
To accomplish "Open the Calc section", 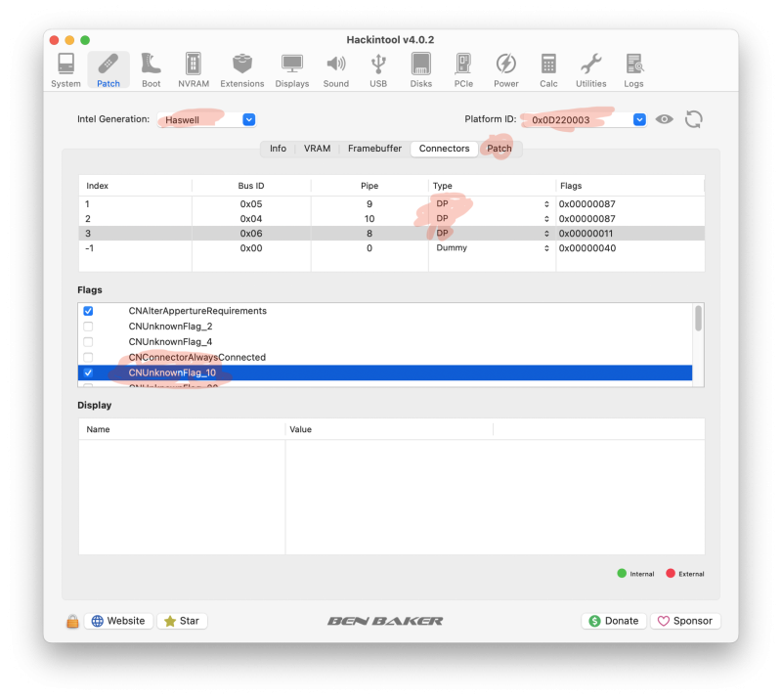I will pyautogui.click(x=548, y=70).
